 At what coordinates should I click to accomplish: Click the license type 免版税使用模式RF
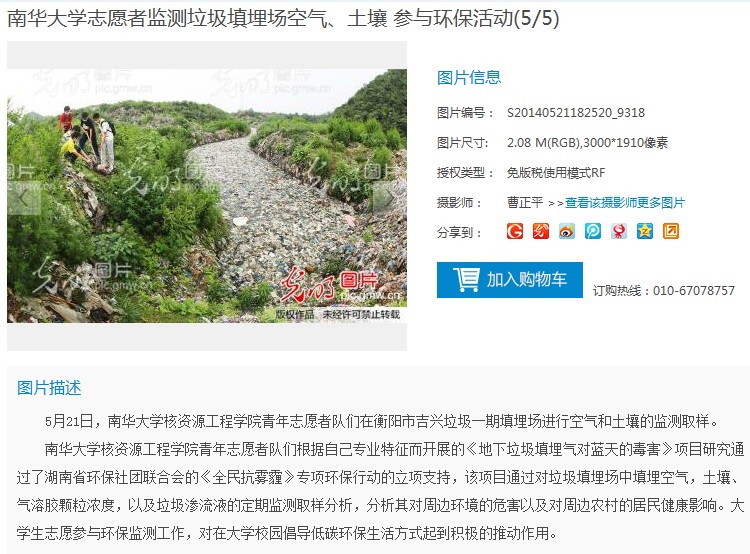point(556,173)
